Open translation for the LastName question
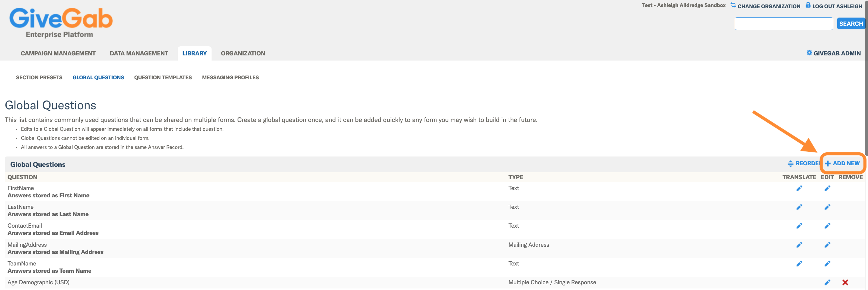This screenshot has width=868, height=290. pos(799,207)
